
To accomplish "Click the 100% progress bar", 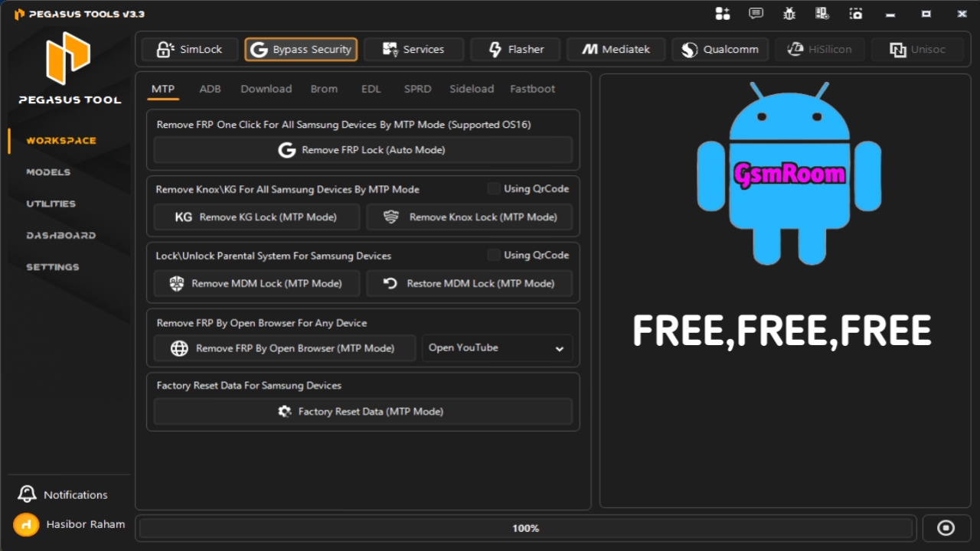I will tap(526, 528).
